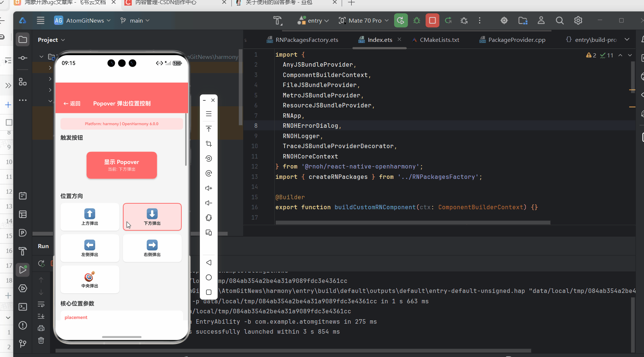Clear the Run console with trash icon

pos(41,340)
